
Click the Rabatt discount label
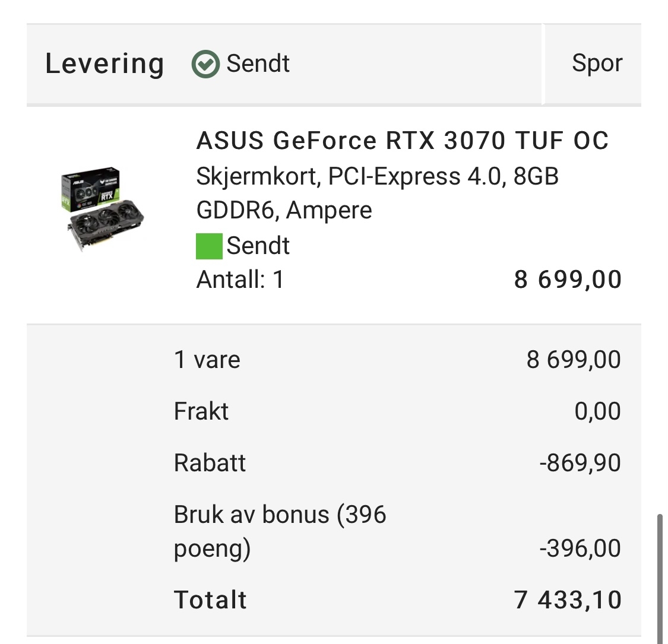pyautogui.click(x=210, y=462)
